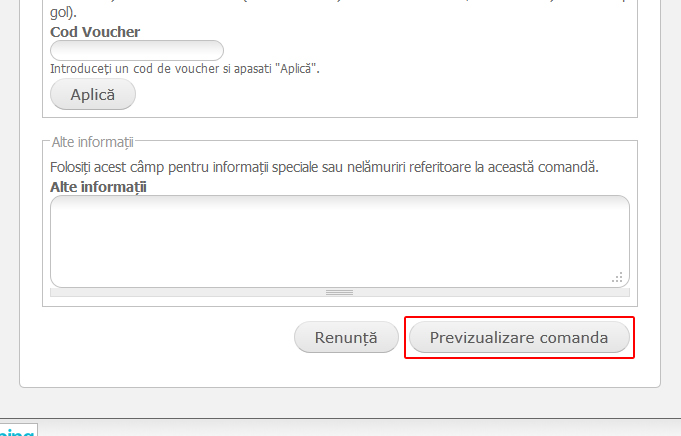
Task: Select the Alte informații fieldset legend
Action: (x=93, y=142)
